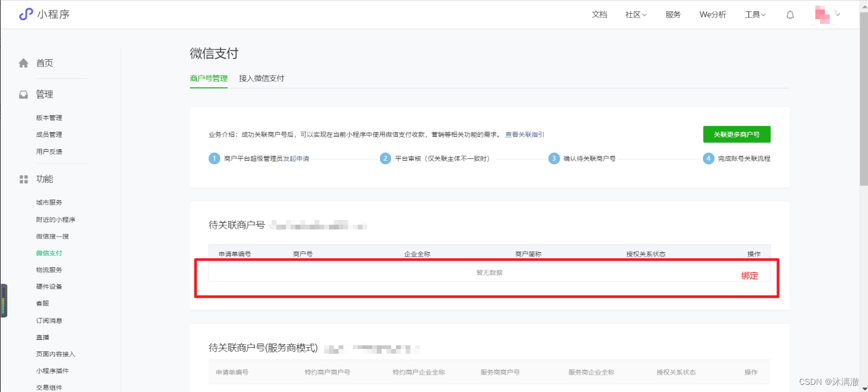868x392 pixels.
Task: Select 订阅消息 in the sidebar
Action: tap(49, 321)
